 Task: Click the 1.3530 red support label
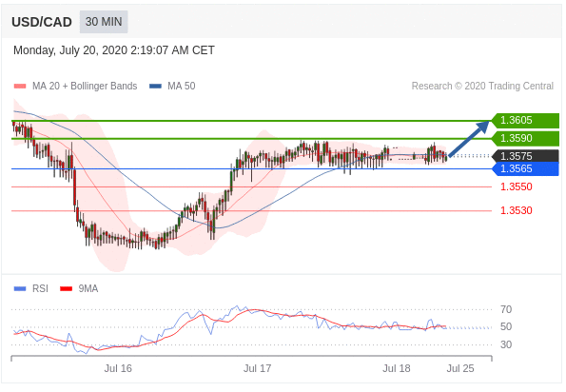pos(517,210)
